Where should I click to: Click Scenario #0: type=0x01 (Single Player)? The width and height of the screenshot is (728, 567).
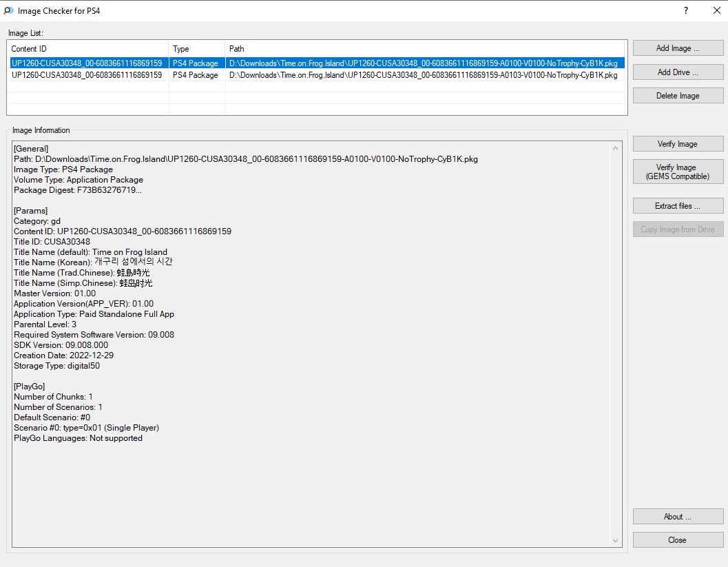pos(86,428)
